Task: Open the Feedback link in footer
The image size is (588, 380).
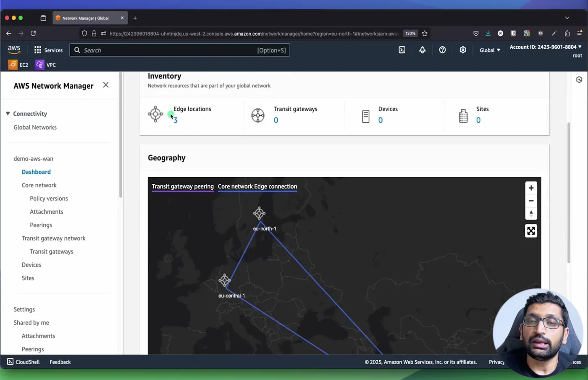Action: point(60,362)
